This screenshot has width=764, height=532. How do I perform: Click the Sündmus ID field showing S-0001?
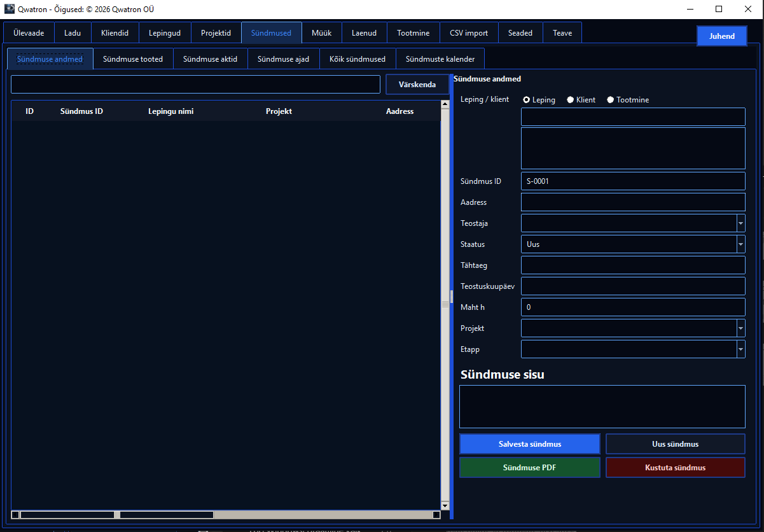(x=633, y=181)
